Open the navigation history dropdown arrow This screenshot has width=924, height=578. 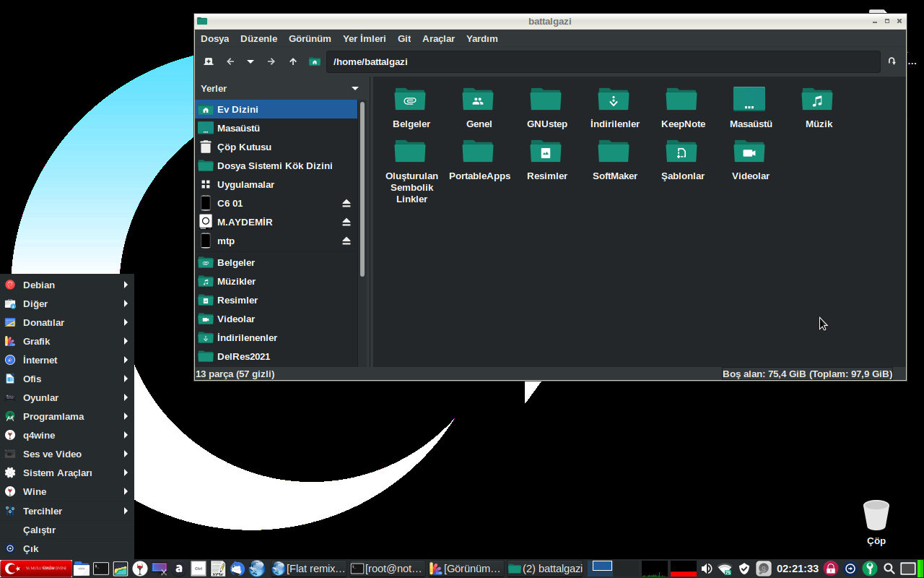250,61
